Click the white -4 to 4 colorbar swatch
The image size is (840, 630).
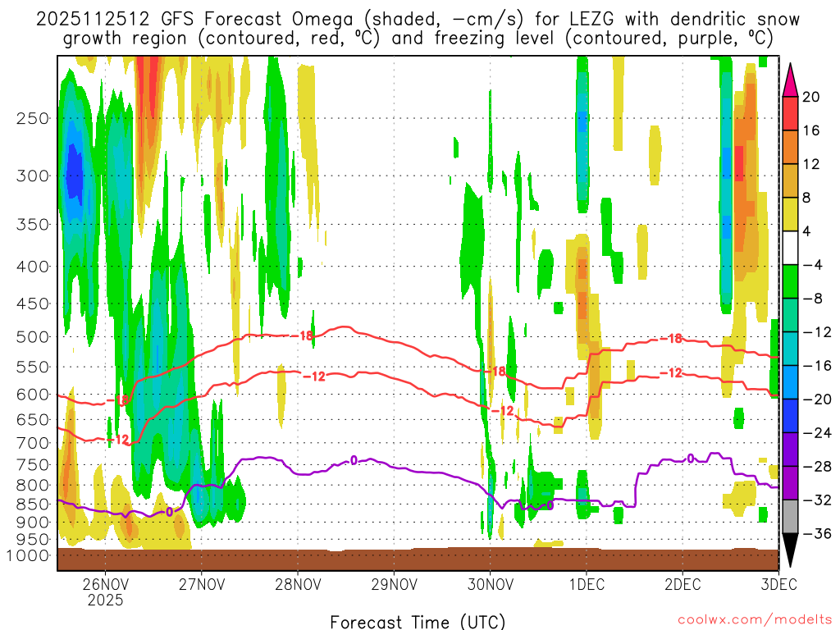790,248
